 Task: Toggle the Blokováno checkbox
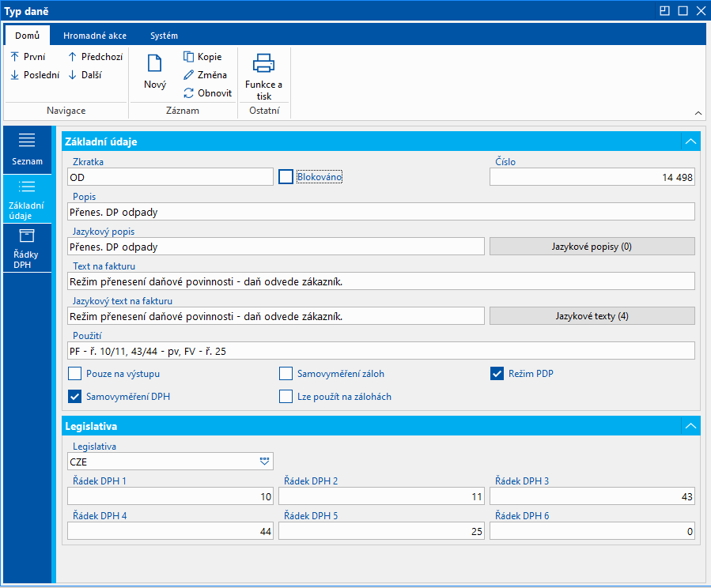(286, 177)
